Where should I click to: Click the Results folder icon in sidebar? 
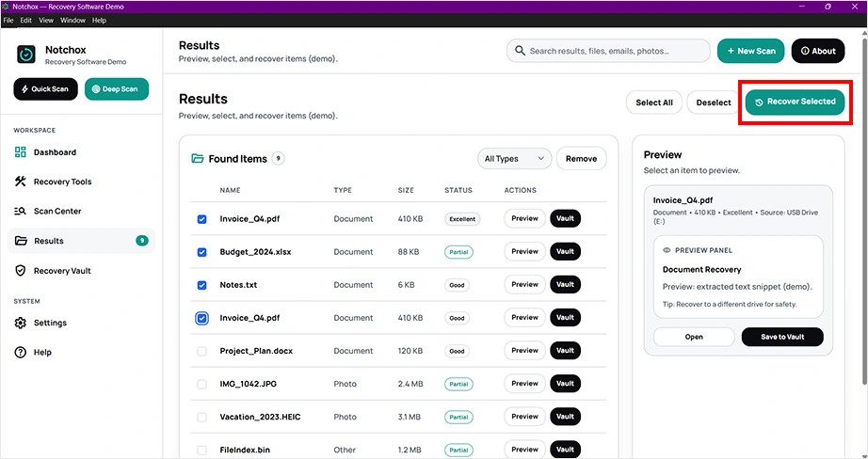pos(21,241)
